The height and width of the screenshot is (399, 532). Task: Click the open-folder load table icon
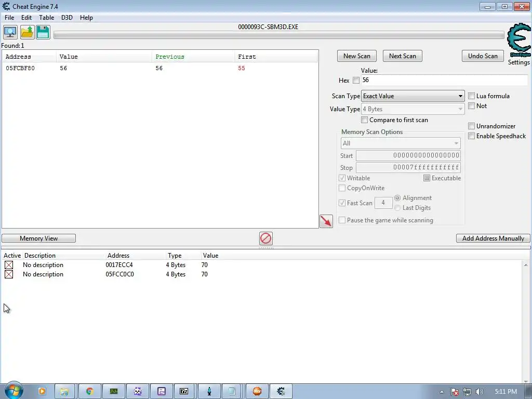pos(27,32)
